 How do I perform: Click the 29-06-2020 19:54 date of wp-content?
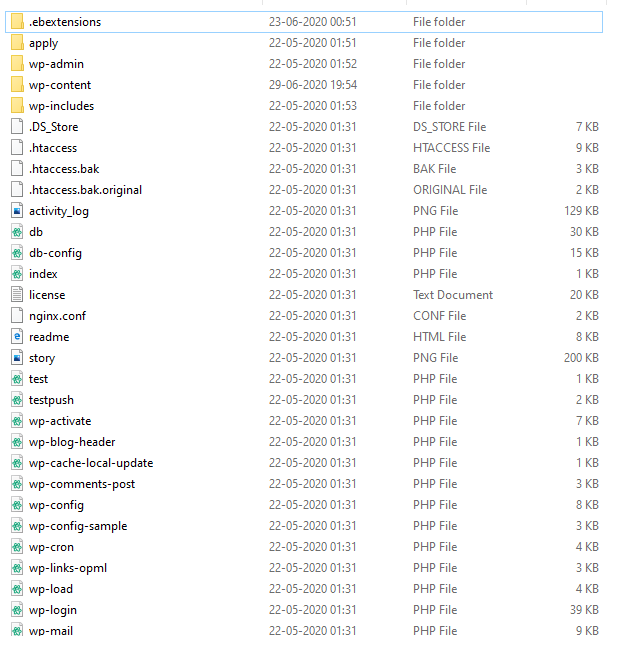(313, 85)
